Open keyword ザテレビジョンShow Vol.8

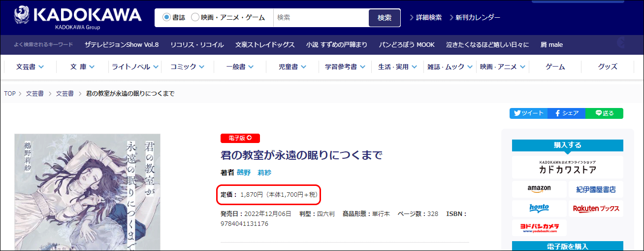click(121, 44)
